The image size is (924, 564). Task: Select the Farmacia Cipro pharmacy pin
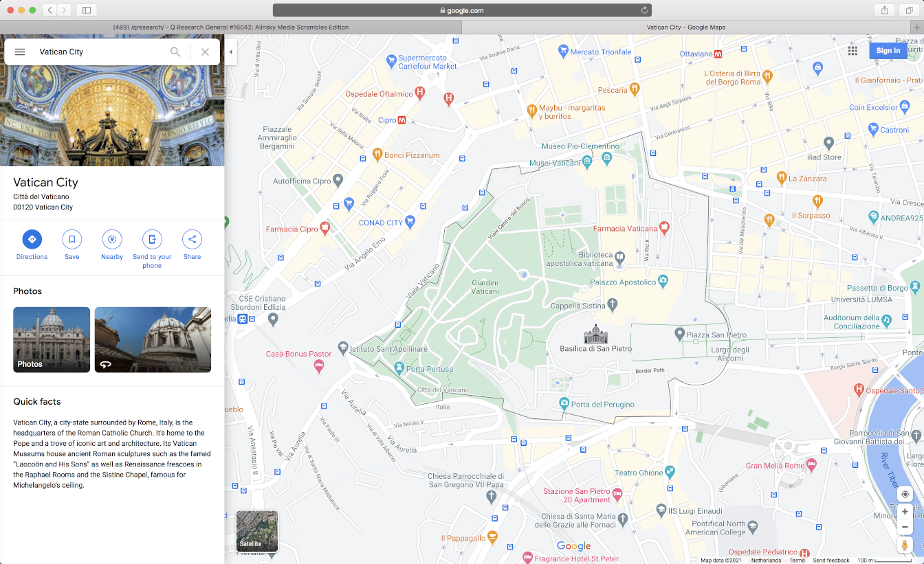click(324, 227)
